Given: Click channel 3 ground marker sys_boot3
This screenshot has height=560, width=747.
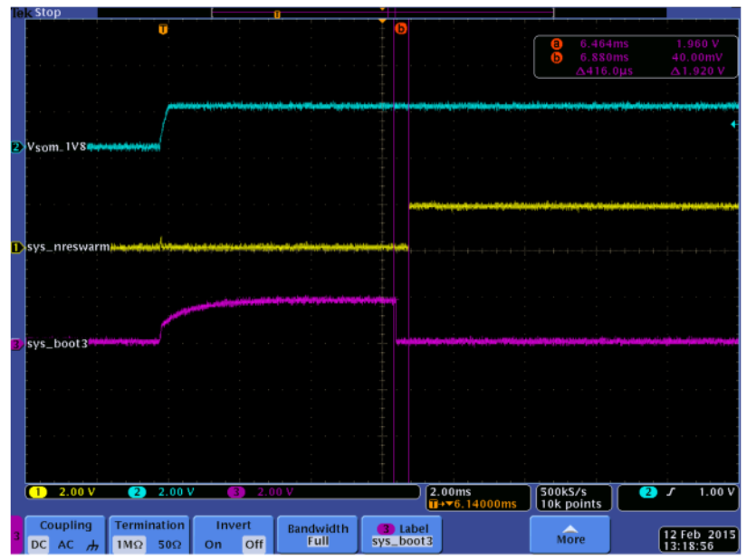Looking at the screenshot, I should [x=17, y=344].
